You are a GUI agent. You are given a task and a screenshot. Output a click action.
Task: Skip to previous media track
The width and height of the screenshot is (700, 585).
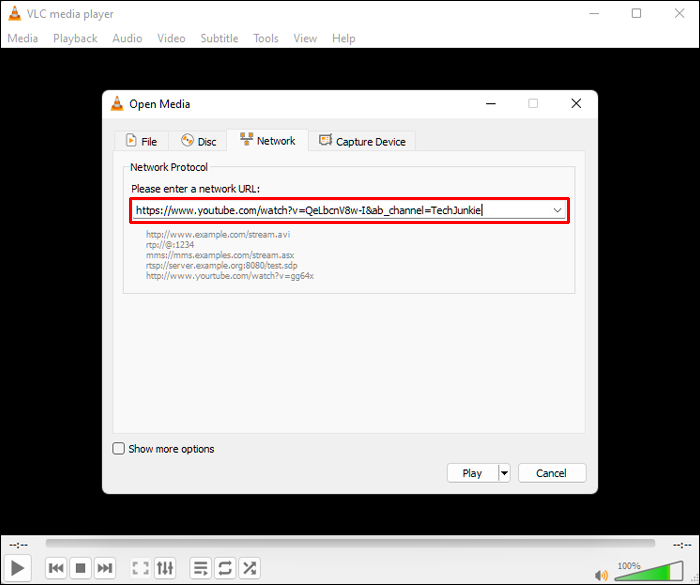tap(56, 568)
